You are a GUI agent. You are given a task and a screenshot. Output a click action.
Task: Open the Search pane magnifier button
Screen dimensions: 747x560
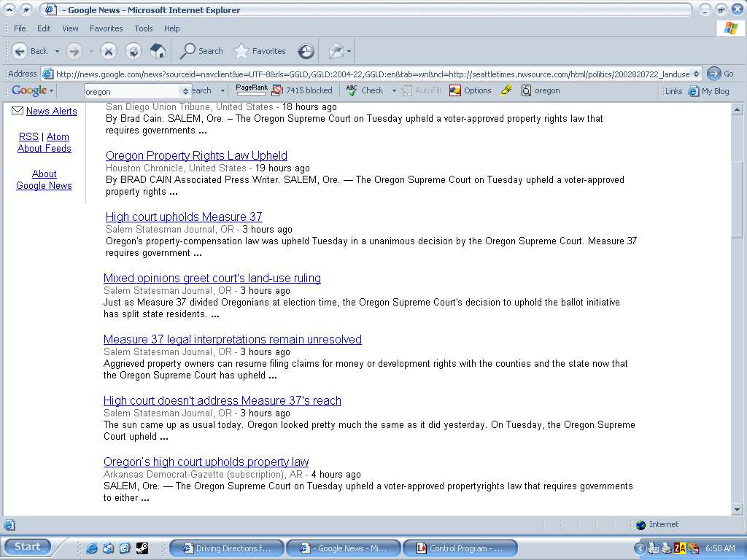(201, 51)
